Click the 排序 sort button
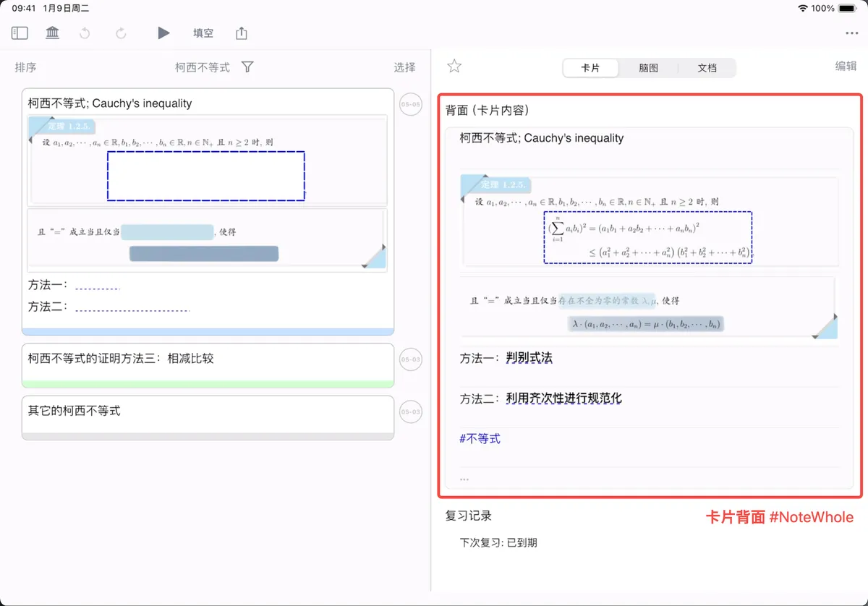Image resolution: width=868 pixels, height=606 pixels. coord(25,67)
